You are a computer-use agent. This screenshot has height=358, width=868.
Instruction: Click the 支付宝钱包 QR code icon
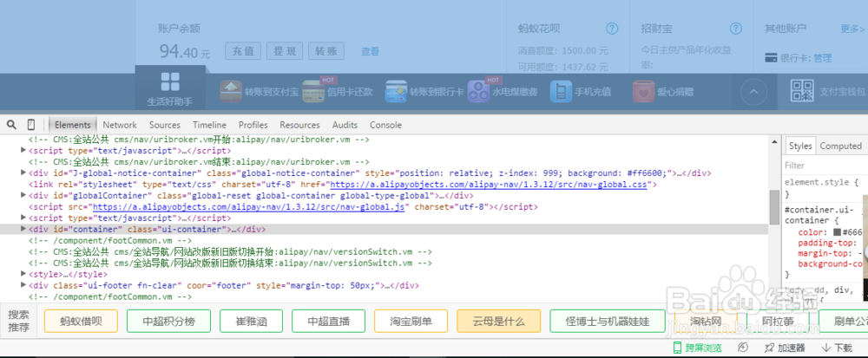coord(802,91)
